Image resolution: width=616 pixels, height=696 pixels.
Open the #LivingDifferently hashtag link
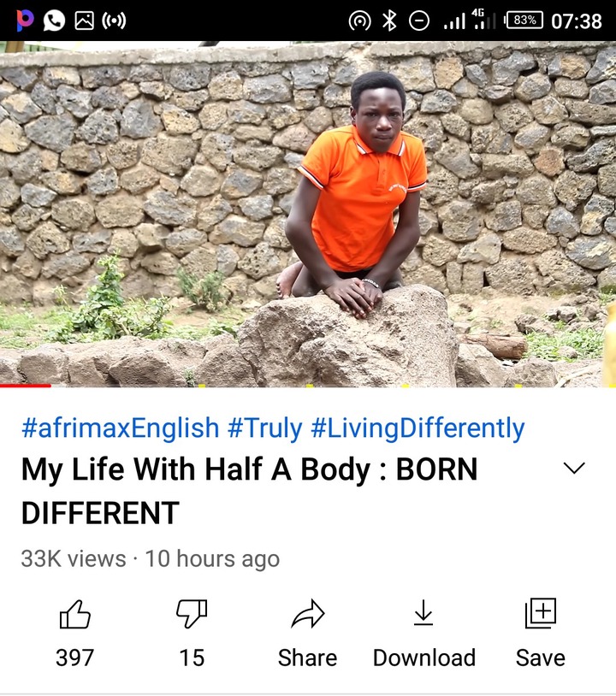pos(418,428)
